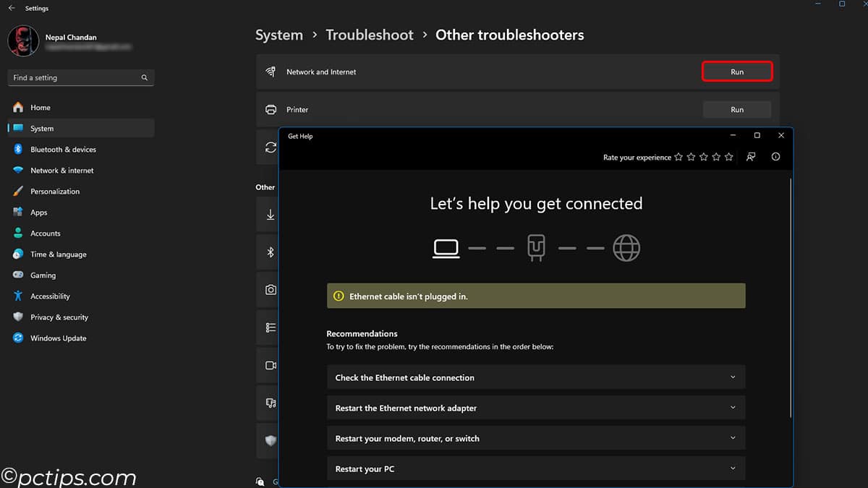Screen dimensions: 868x488
Task: Rate experience with the first star
Action: tap(678, 157)
